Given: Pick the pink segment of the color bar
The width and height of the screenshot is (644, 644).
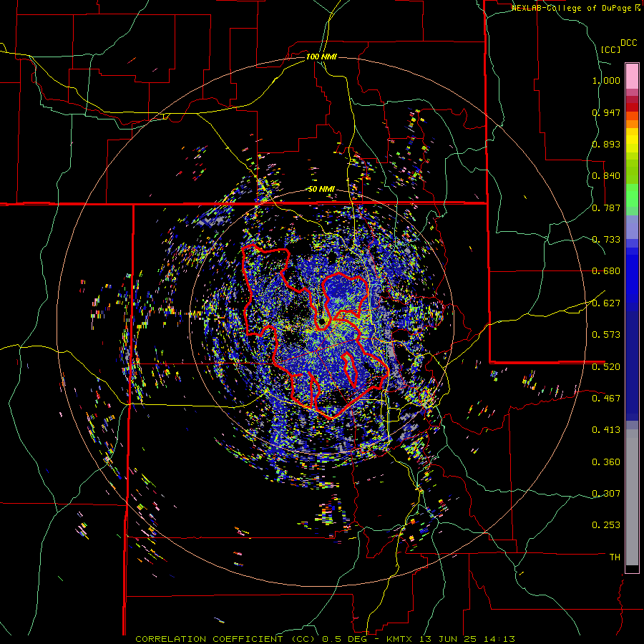Looking at the screenshot, I should tap(632, 76).
